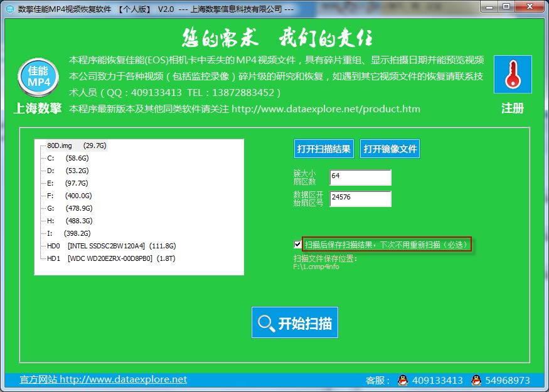This screenshot has width=549, height=392.
Task: Select drive I: (398.2G)
Action: click(68, 233)
